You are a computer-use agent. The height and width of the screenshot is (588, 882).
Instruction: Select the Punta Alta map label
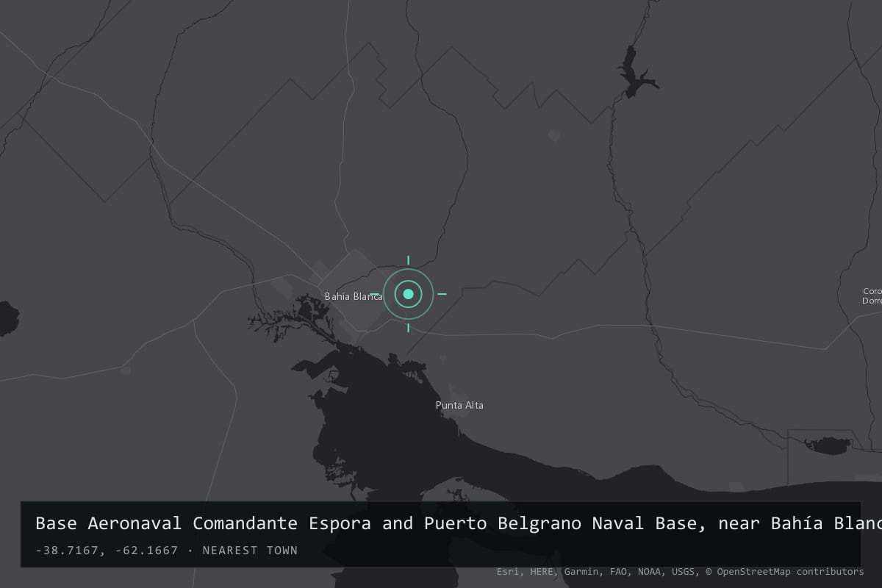(x=459, y=405)
